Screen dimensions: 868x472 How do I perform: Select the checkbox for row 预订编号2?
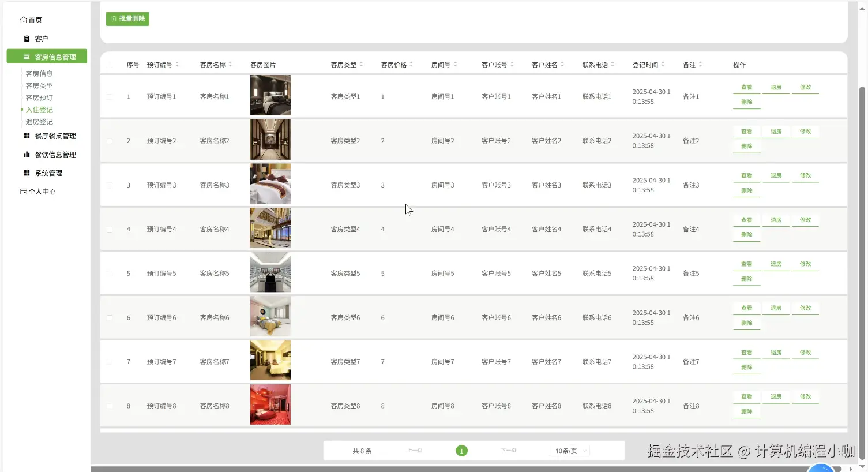(109, 141)
